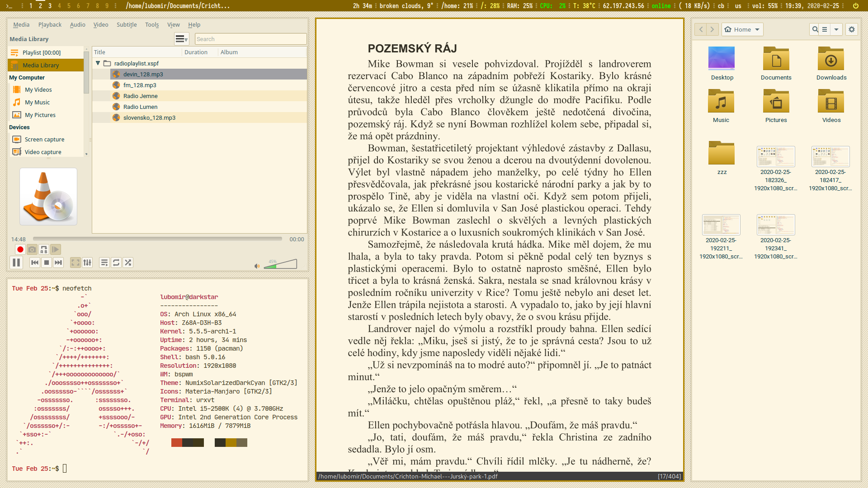868x488 pixels.
Task: Open the View menu in VLC
Action: pos(174,25)
